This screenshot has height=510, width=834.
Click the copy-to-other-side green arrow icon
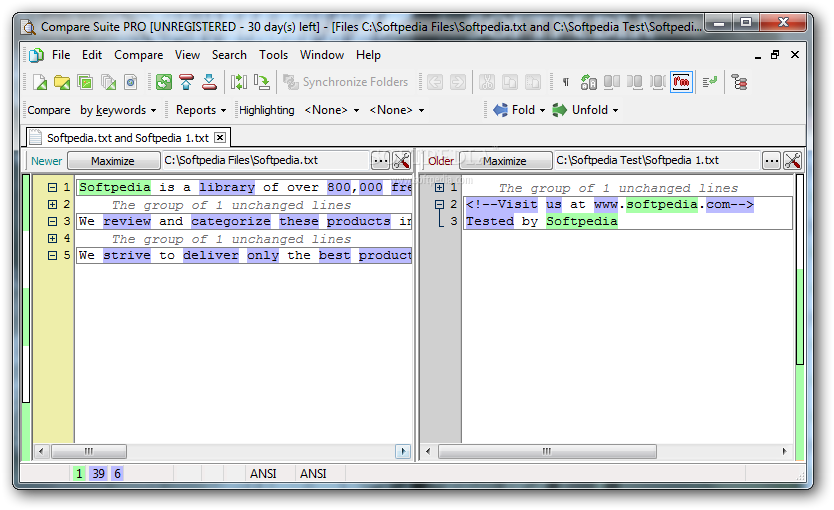pos(262,82)
